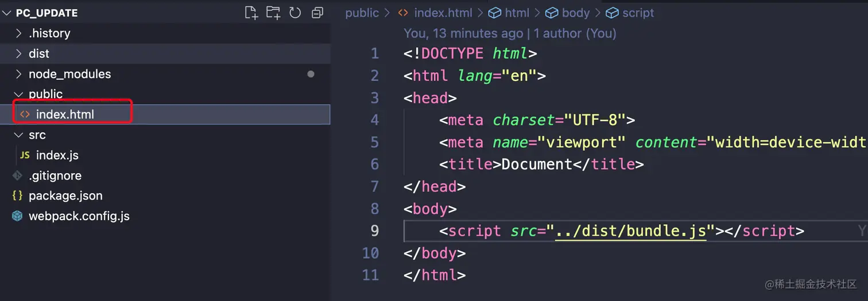Image resolution: width=868 pixels, height=301 pixels.
Task: Click the ../dist/bundle.js path link in the code
Action: (630, 231)
